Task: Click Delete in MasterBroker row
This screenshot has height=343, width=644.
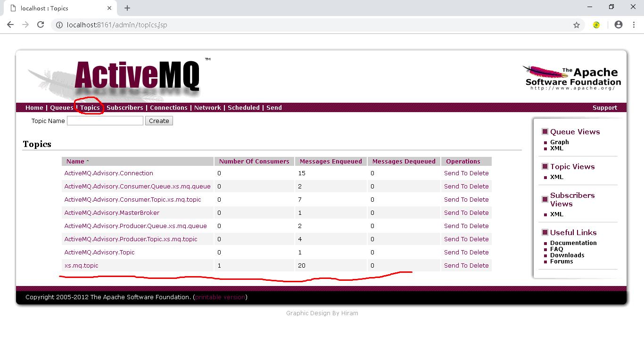Action: point(479,212)
